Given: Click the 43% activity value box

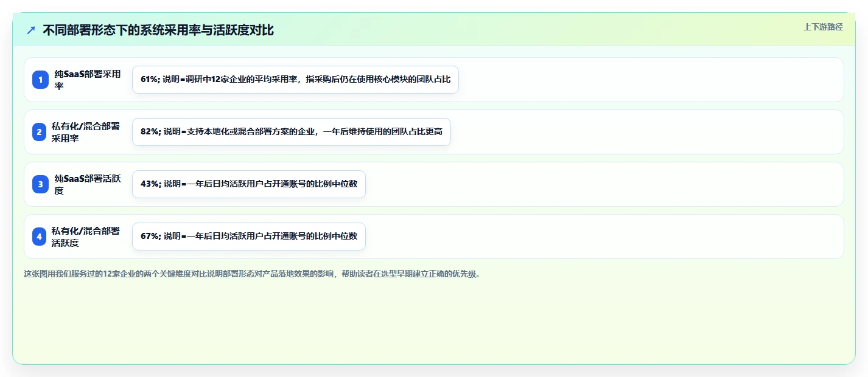Looking at the screenshot, I should click(249, 184).
